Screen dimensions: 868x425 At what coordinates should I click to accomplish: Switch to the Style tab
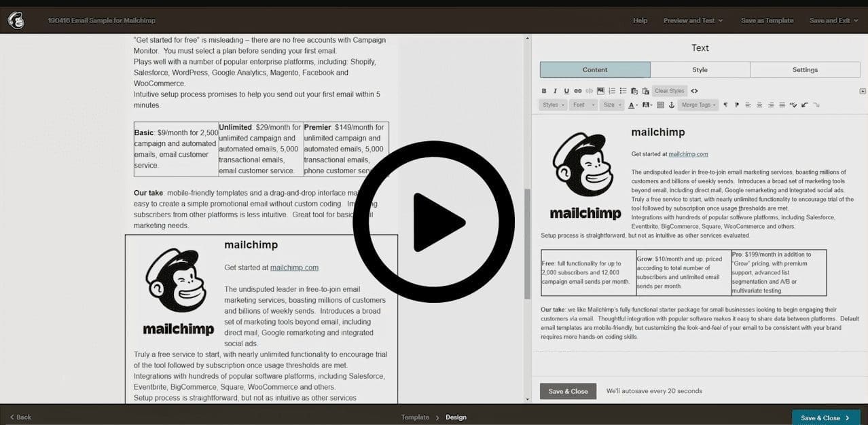coord(700,69)
